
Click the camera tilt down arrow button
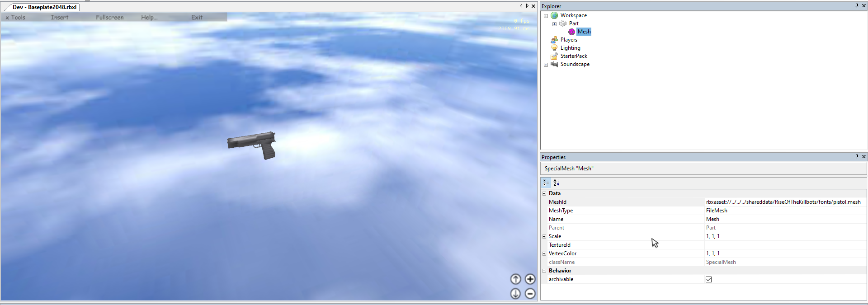515,294
